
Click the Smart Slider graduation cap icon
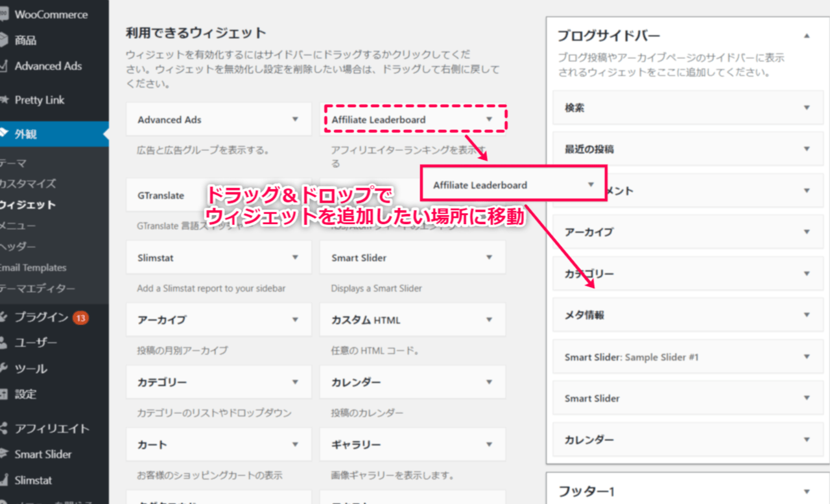(x=4, y=454)
